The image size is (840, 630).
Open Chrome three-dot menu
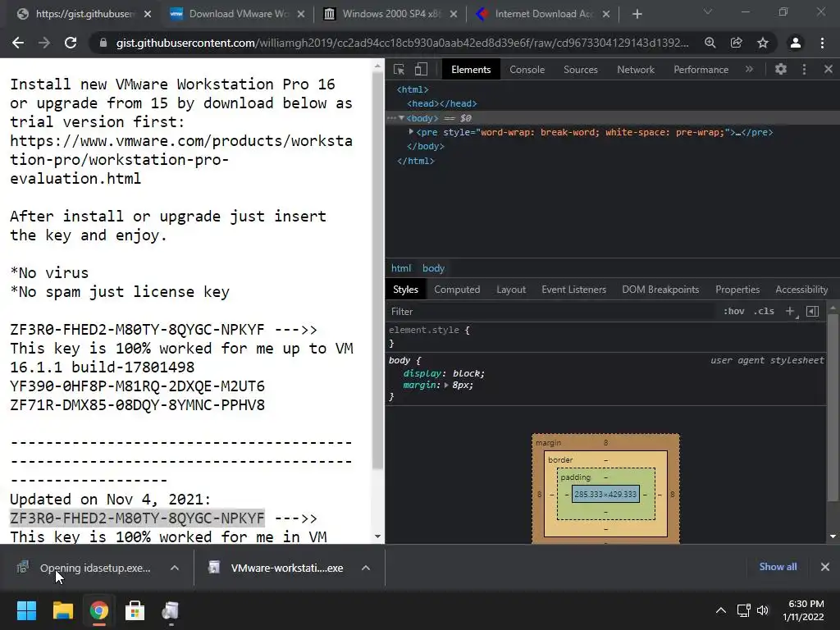point(822,43)
